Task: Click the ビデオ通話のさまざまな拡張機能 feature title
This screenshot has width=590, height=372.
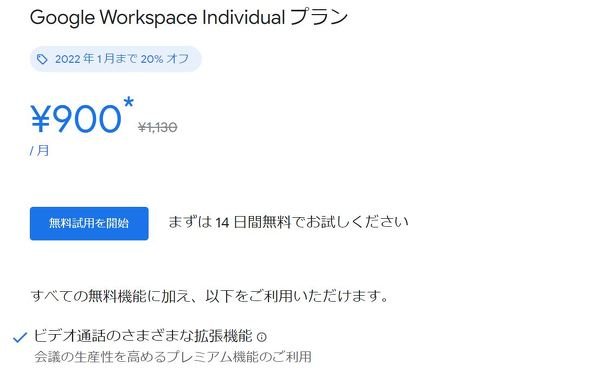Action: (143, 336)
